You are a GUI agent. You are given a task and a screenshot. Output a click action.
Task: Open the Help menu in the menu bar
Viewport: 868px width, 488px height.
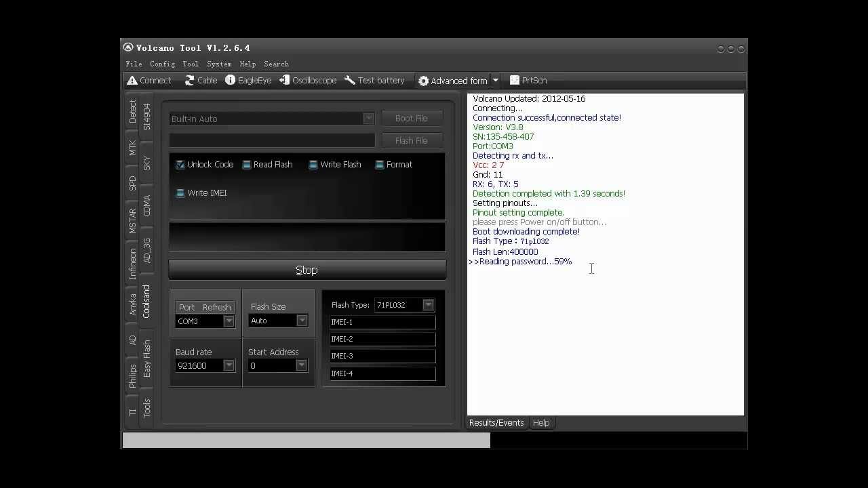248,64
